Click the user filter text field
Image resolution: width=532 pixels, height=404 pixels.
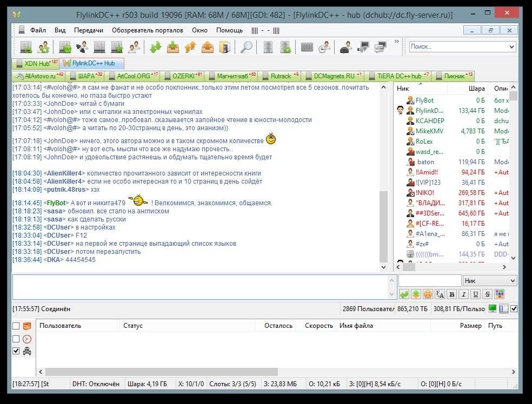click(x=429, y=281)
